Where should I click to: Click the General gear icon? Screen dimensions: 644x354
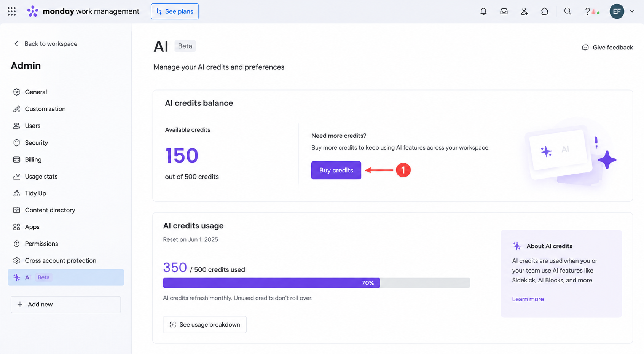[16, 92]
